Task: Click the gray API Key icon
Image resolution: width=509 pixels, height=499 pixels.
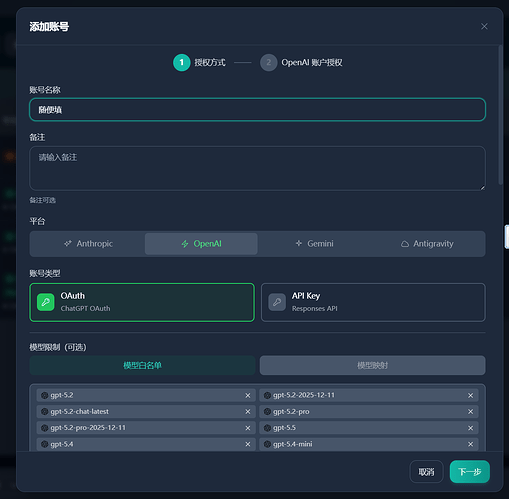Action: coord(277,302)
